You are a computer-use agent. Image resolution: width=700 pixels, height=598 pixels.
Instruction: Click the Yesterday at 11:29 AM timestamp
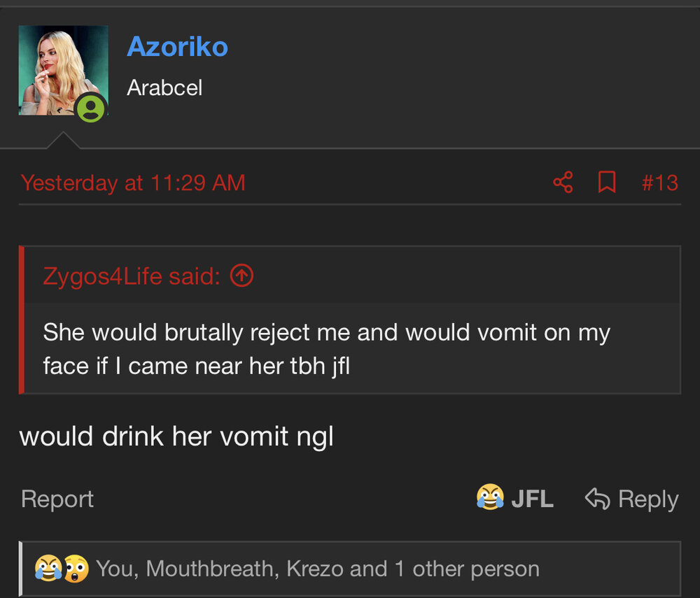[133, 183]
